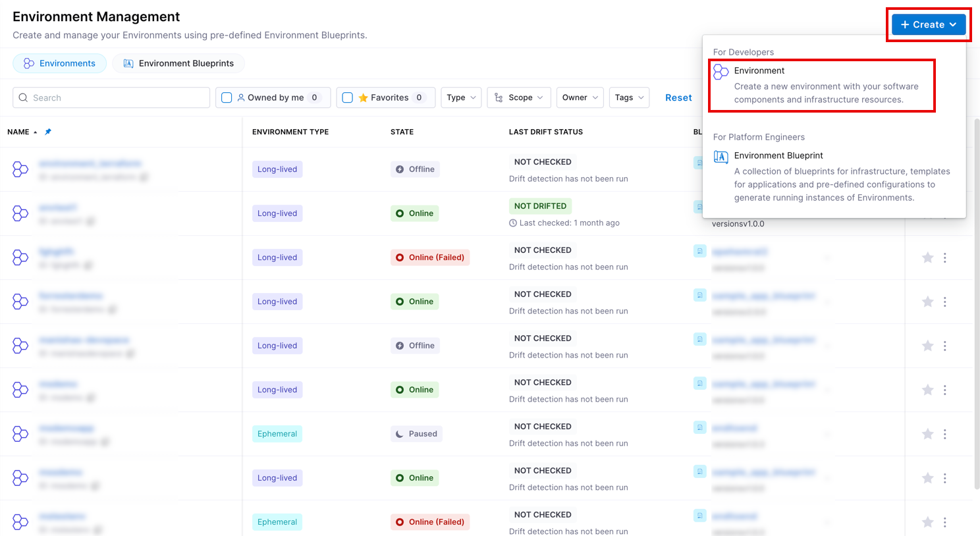Tick the Favorites filter checkbox
Image resolution: width=980 pixels, height=536 pixels.
pyautogui.click(x=348, y=97)
